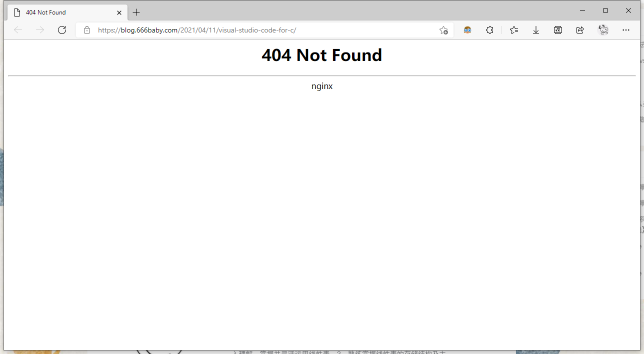Image resolution: width=644 pixels, height=354 pixels.
Task: Share this page
Action: [x=580, y=30]
